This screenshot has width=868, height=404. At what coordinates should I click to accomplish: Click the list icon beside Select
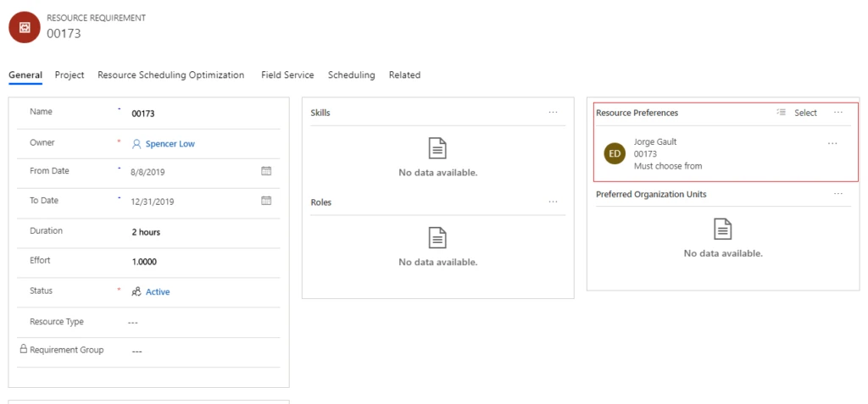[x=781, y=113]
